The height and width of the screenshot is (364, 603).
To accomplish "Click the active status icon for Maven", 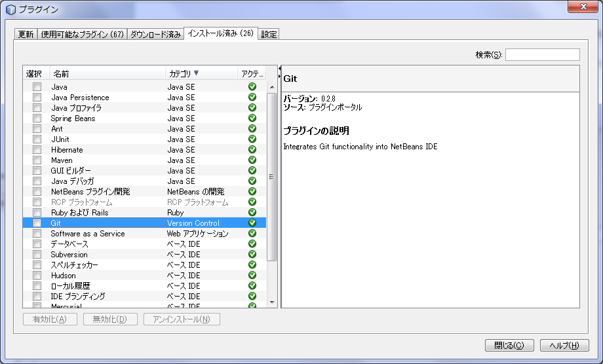I will 252,160.
